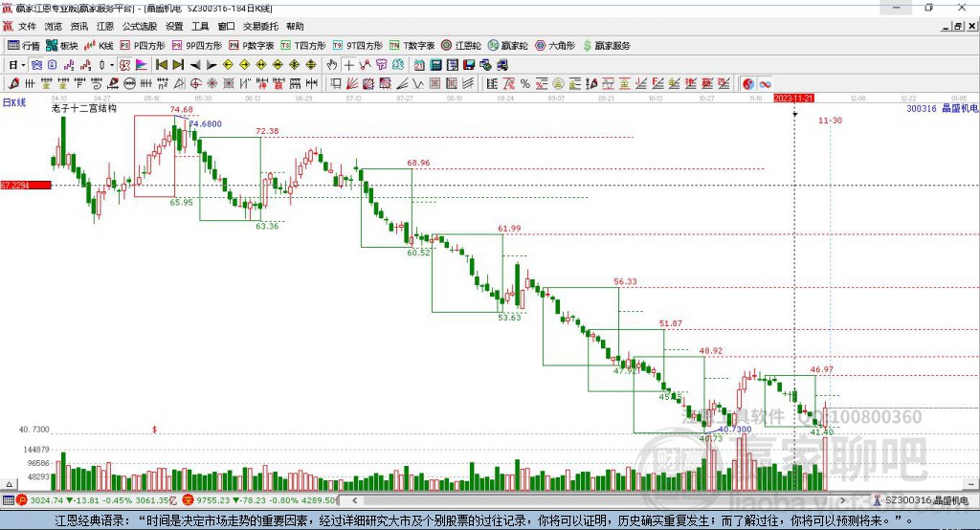
Task: Click the 74.68 high price label
Action: 181,109
